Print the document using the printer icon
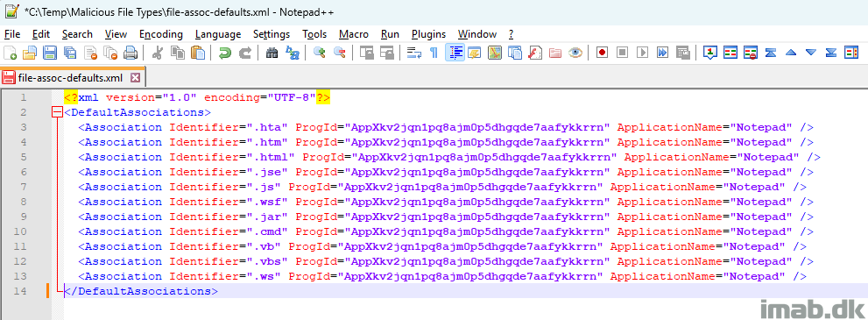This screenshot has width=868, height=320. pos(131,53)
